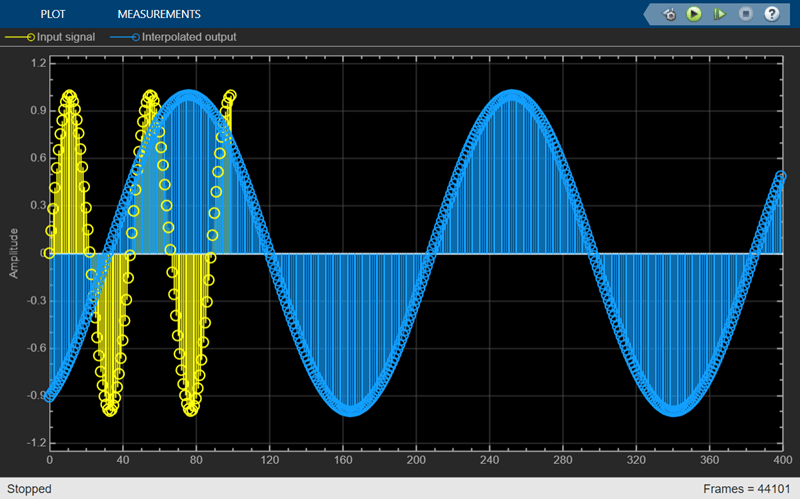
Task: Switch to the MEASUREMENTS tab
Action: pyautogui.click(x=159, y=14)
